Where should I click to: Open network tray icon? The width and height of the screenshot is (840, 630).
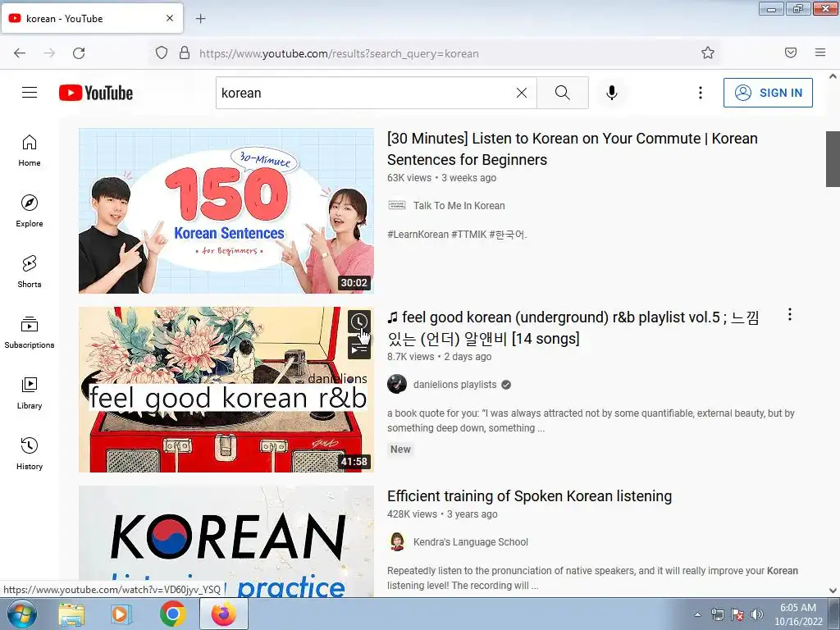pos(717,614)
